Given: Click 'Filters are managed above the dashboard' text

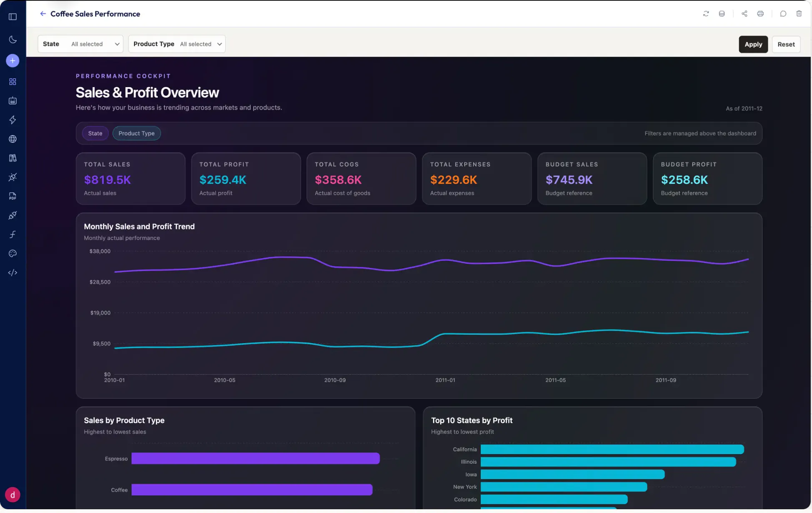Looking at the screenshot, I should click(700, 134).
